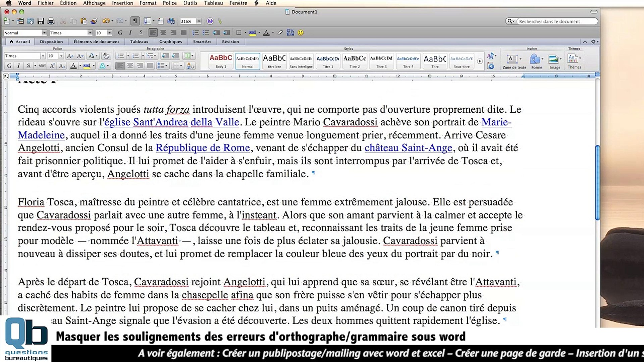The height and width of the screenshot is (362, 644).
Task: Apply highlight color to selected text
Action: pos(87,66)
